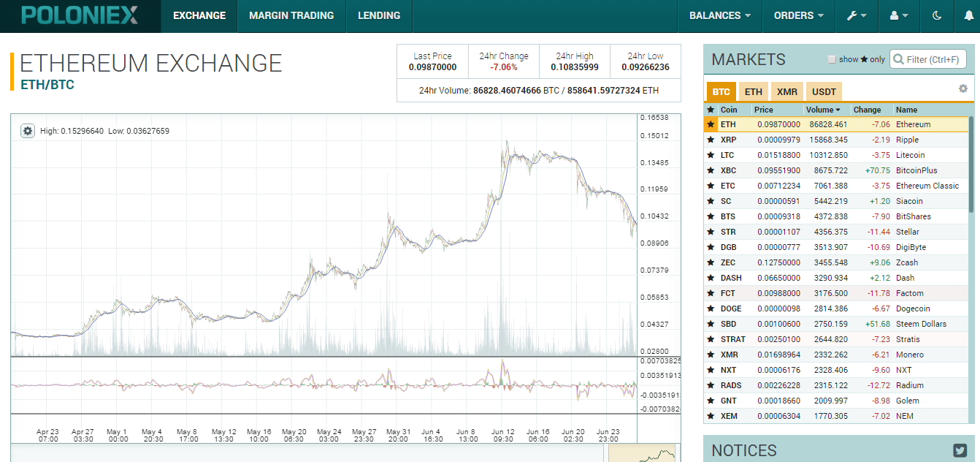
Task: Toggle star for DGB market row
Action: (711, 247)
